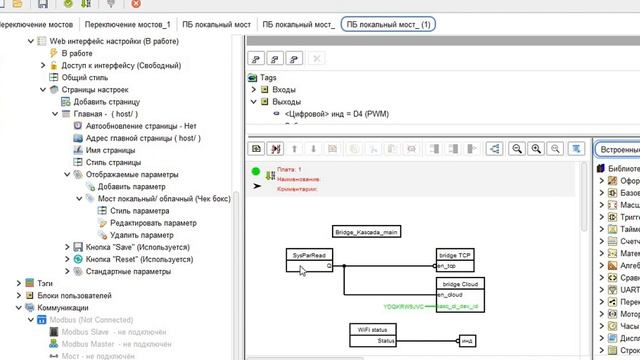
Task: Select 'Стиль параметра' tree item
Action: [140, 211]
